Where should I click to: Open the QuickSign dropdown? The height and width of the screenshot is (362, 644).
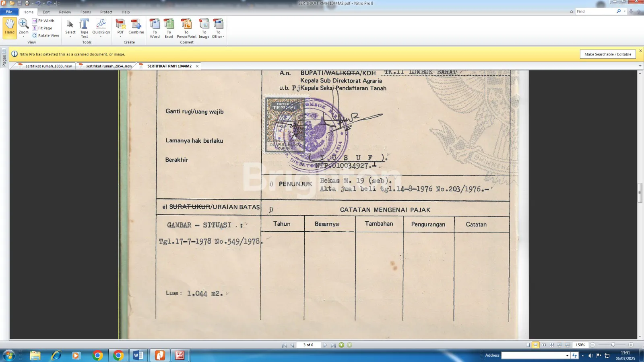tap(101, 36)
